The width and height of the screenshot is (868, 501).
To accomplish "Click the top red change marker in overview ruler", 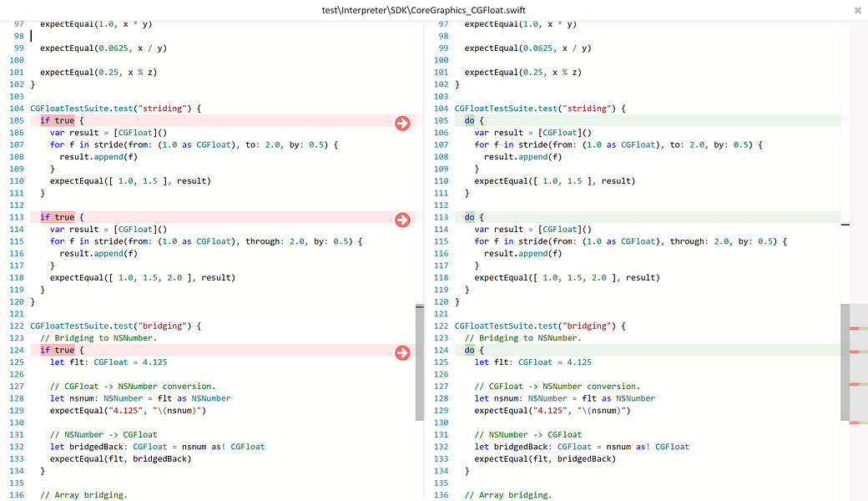I will tap(854, 328).
